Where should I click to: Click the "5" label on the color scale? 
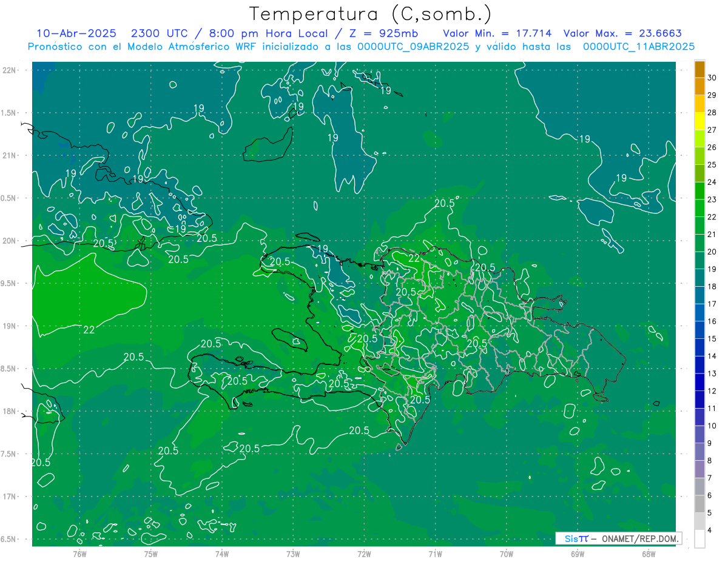[x=710, y=513]
